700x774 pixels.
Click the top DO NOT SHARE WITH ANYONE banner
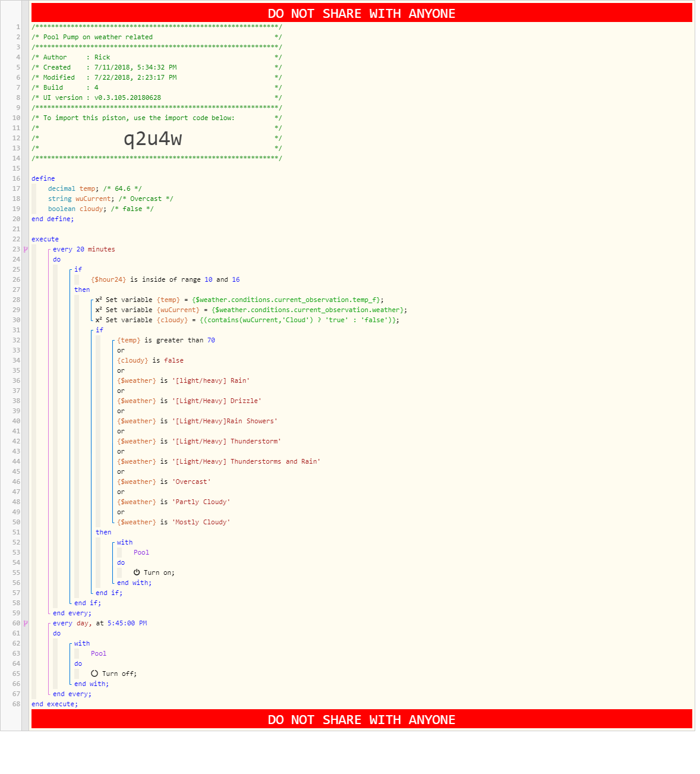(361, 13)
